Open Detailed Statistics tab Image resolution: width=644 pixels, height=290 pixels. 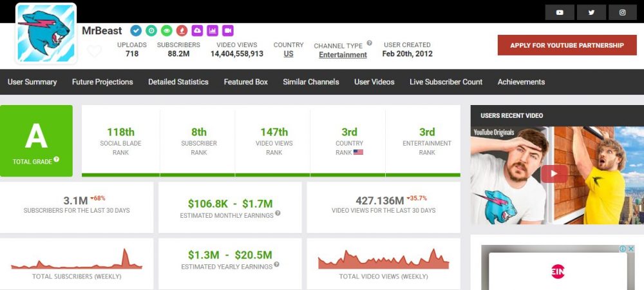178,82
